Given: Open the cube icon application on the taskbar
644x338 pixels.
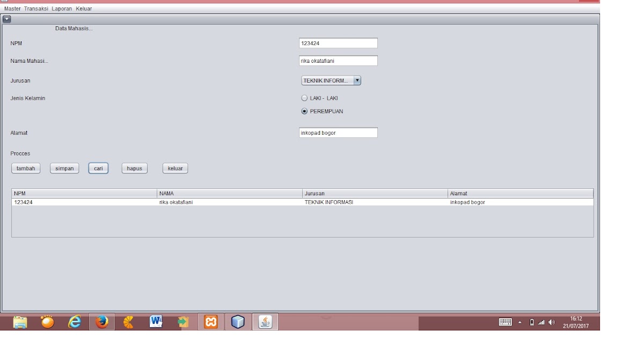Looking at the screenshot, I should (237, 321).
